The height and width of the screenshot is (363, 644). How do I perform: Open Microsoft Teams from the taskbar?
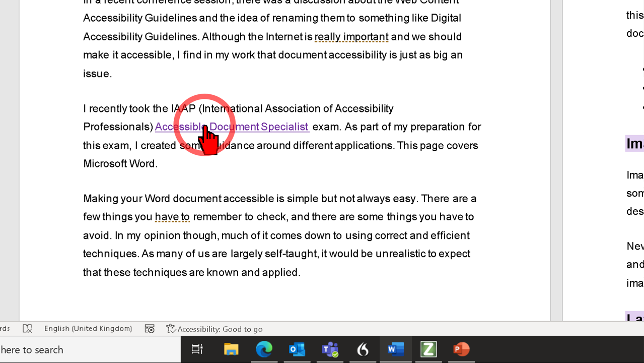point(330,349)
